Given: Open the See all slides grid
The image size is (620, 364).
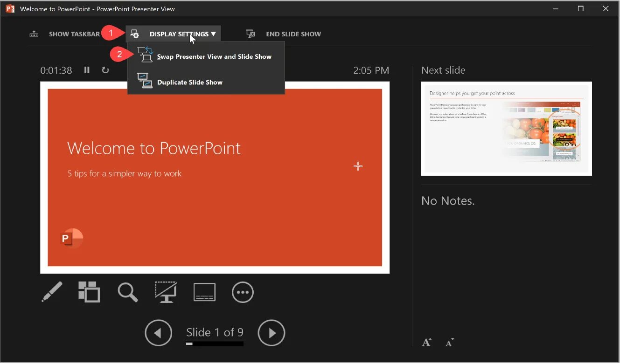Looking at the screenshot, I should pos(89,292).
